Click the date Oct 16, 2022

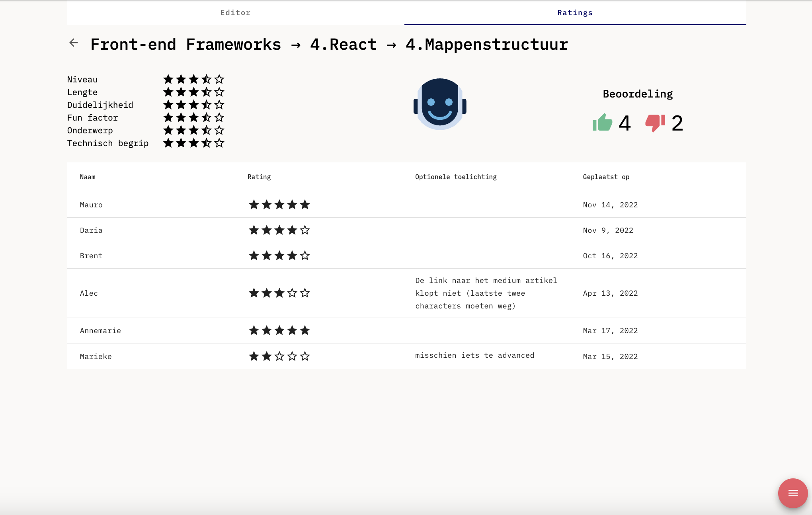coord(610,256)
